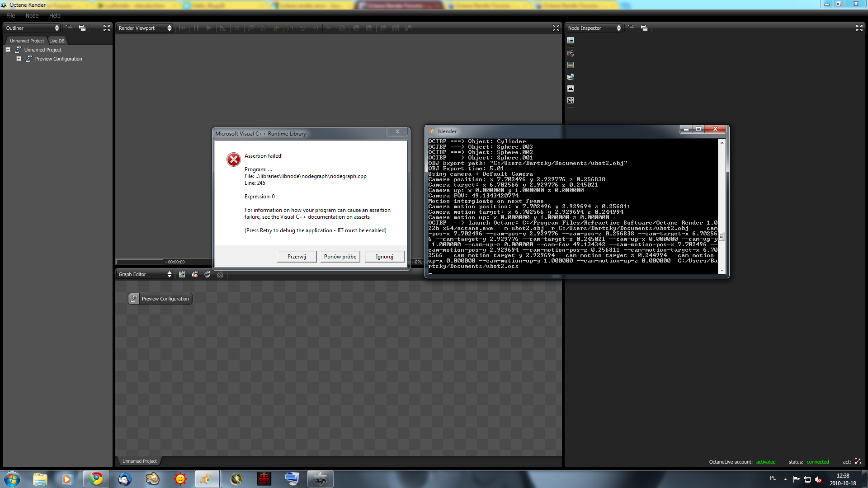This screenshot has width=868, height=488.
Task: Click the first Graph Editor toolbar icon
Action: click(x=182, y=274)
